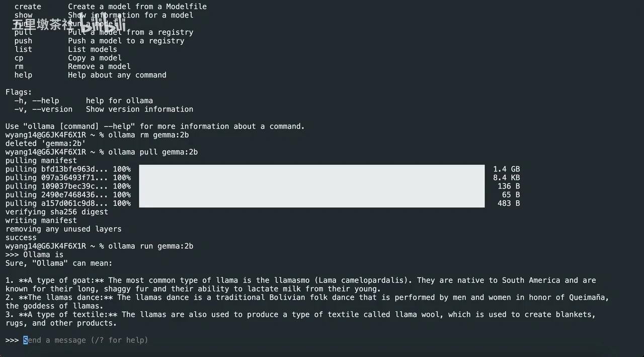The image size is (644, 357).
Task: Click the "Ollama is" user prompt line
Action: coord(43,255)
